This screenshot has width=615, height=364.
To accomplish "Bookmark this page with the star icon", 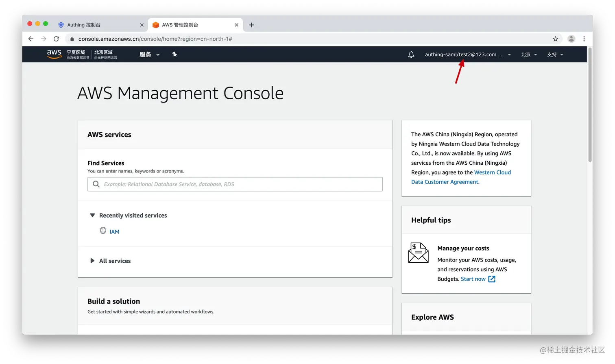I will (556, 39).
